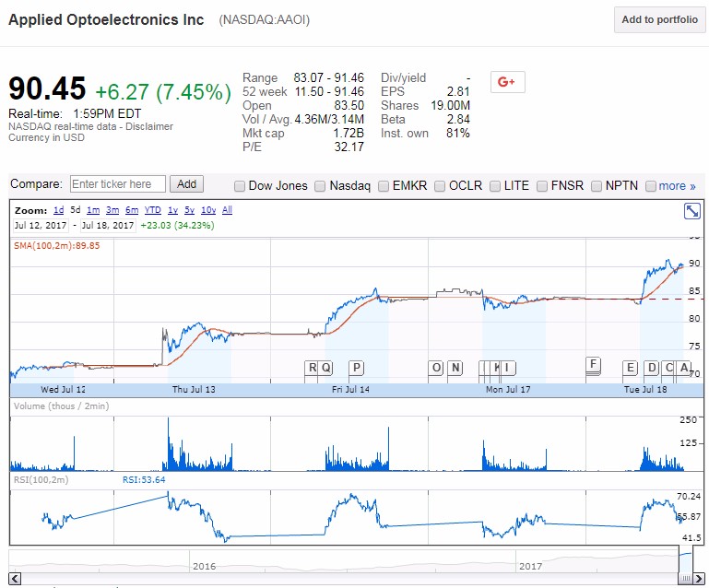
Task: Expand chart to full screen icon
Action: 691,211
